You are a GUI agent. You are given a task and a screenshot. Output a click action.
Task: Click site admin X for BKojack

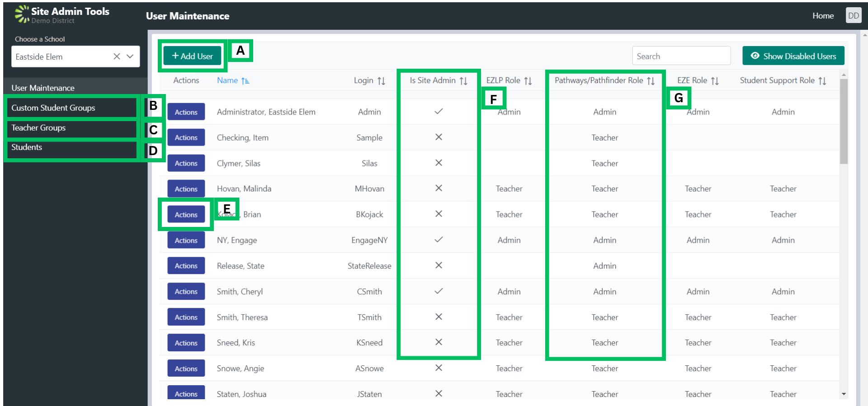(x=439, y=214)
